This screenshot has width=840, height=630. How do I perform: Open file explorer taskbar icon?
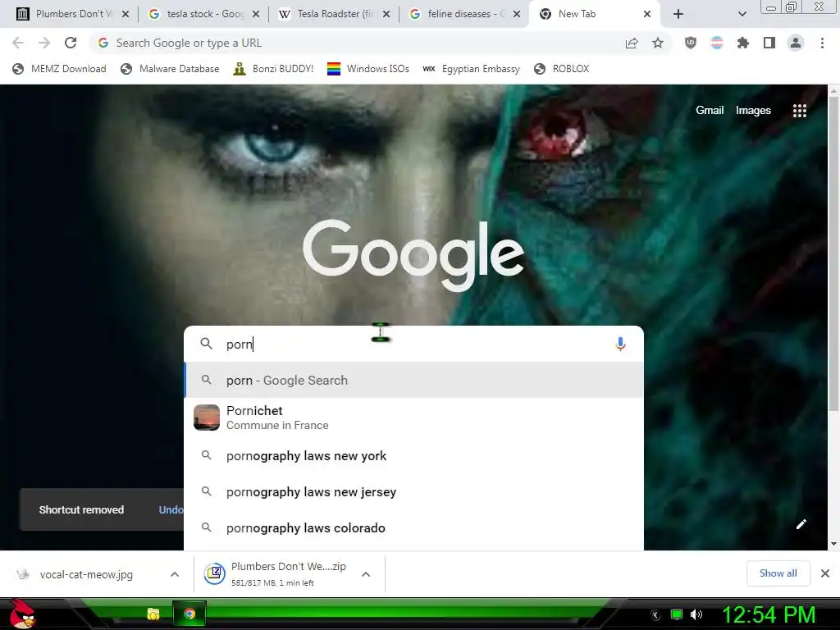pyautogui.click(x=153, y=614)
